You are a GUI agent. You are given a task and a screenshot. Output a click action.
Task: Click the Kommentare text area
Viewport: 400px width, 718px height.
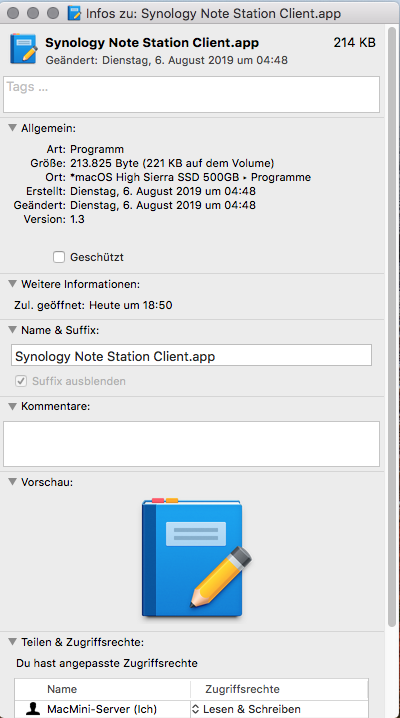191,444
